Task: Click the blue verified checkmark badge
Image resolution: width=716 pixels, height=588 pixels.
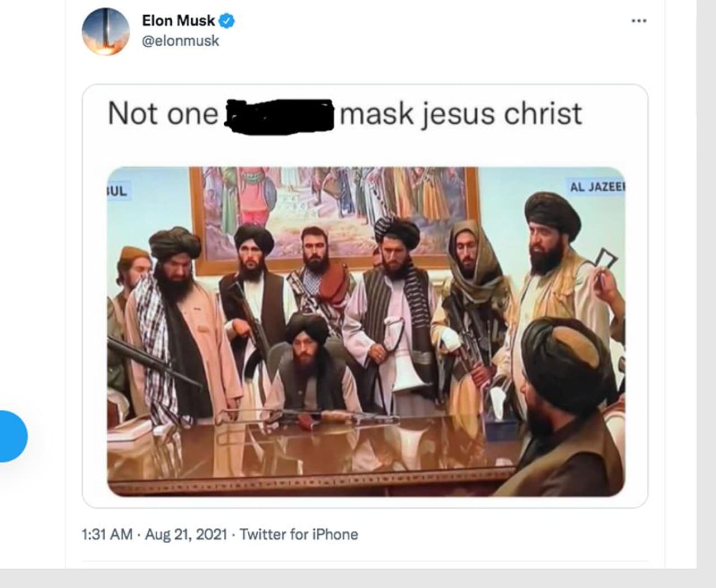Action: (x=227, y=21)
